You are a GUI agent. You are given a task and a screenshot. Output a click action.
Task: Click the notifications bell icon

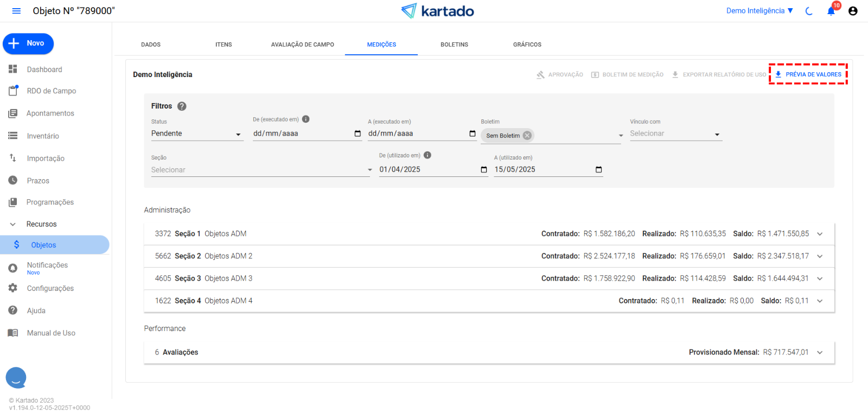tap(831, 11)
